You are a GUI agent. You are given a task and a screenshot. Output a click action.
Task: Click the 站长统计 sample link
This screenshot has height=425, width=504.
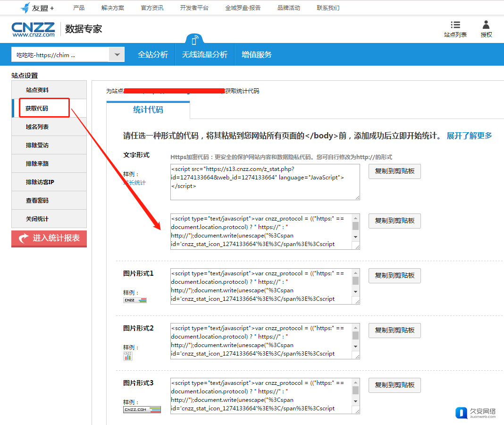tap(135, 183)
